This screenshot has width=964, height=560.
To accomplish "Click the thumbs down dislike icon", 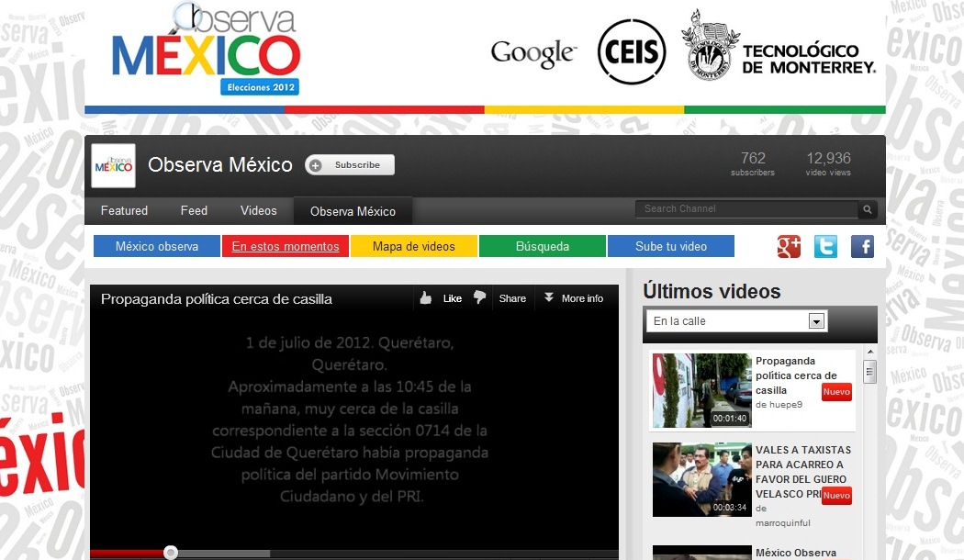I will click(479, 297).
